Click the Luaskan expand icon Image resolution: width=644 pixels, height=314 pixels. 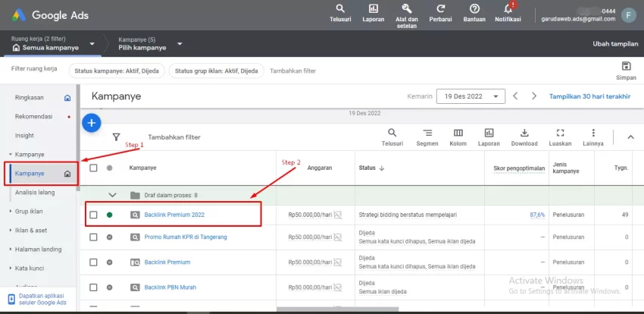[560, 133]
